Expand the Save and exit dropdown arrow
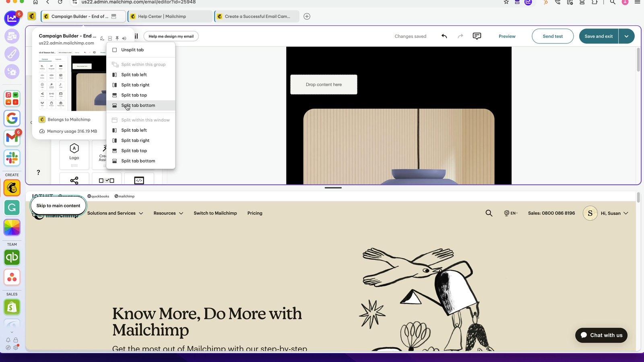This screenshot has height=362, width=644. click(627, 36)
